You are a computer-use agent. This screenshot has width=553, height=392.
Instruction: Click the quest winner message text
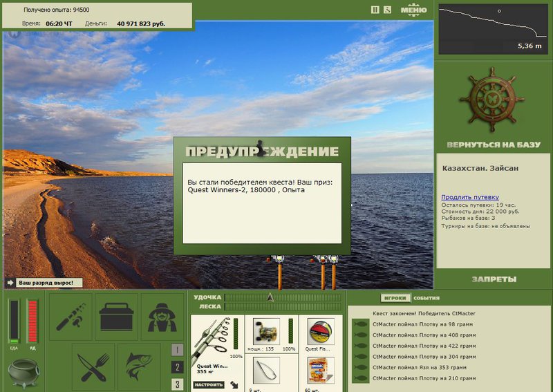point(260,186)
